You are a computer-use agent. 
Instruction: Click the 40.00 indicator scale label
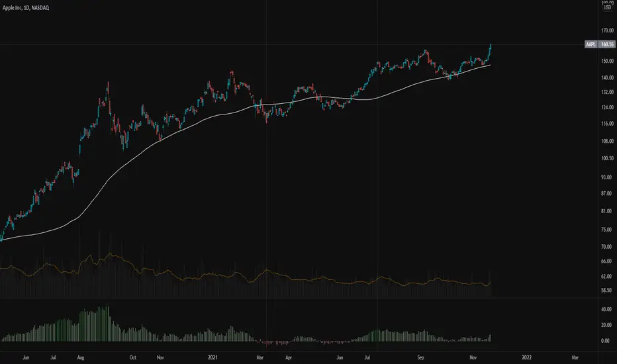click(x=606, y=309)
